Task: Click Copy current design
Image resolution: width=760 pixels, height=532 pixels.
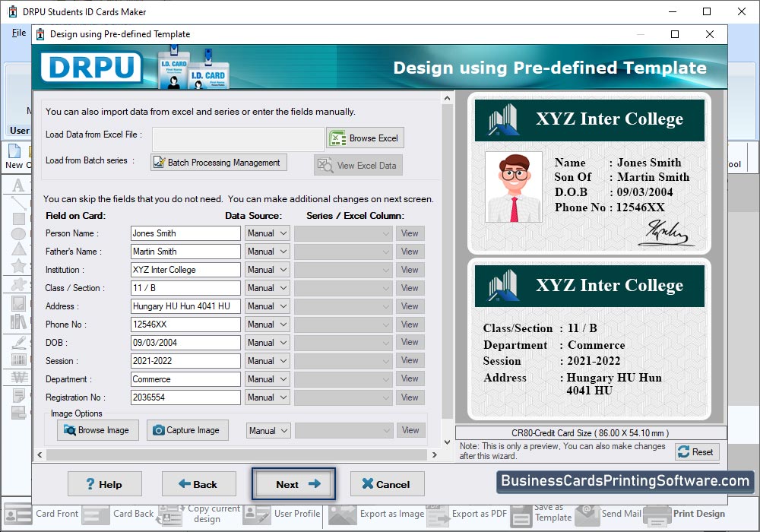Action: point(200,514)
